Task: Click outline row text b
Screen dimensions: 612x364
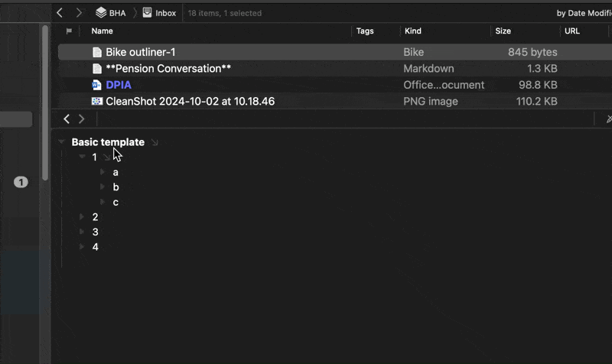Action: click(x=116, y=187)
